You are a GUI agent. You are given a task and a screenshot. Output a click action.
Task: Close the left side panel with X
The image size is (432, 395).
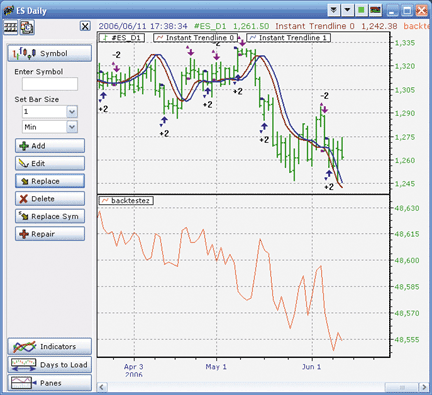tap(85, 26)
